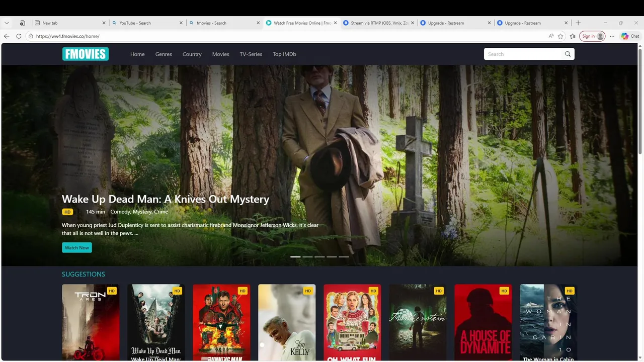
Task: Add page to favorites with star icon
Action: pos(560,36)
